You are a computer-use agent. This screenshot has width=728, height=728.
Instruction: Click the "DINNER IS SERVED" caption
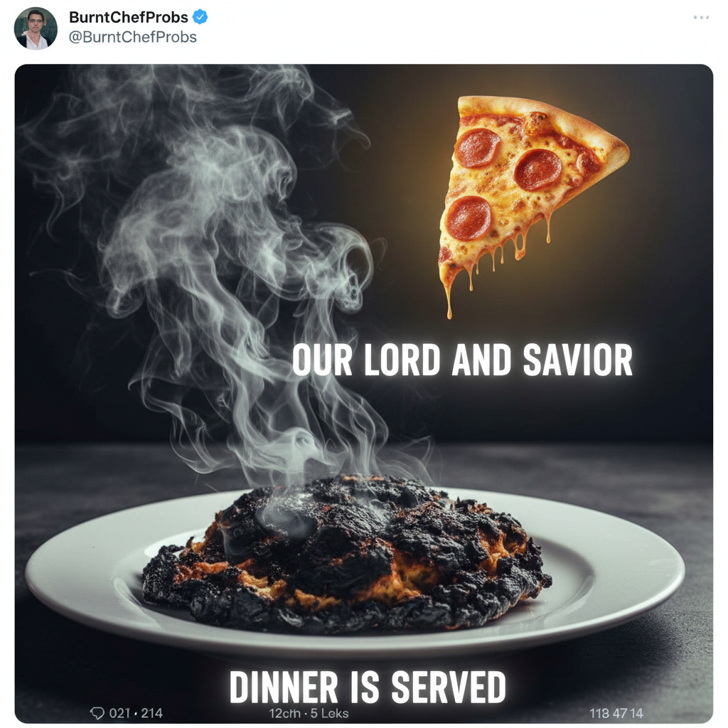coord(368,687)
